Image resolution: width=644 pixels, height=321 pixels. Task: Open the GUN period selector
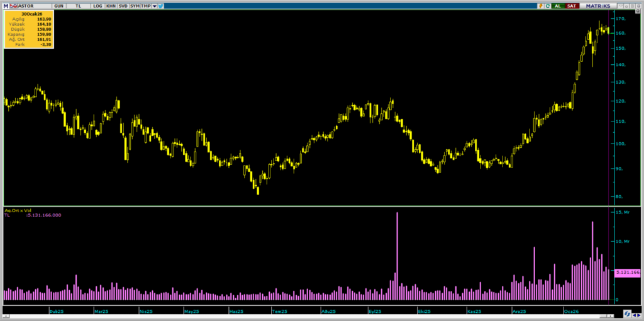pos(58,6)
